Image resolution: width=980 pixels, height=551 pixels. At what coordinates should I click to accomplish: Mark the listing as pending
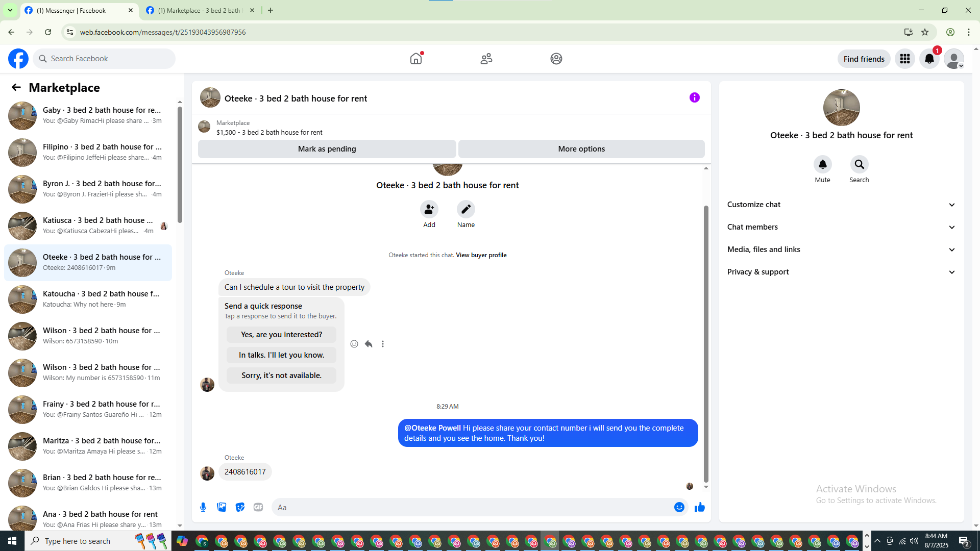click(327, 149)
